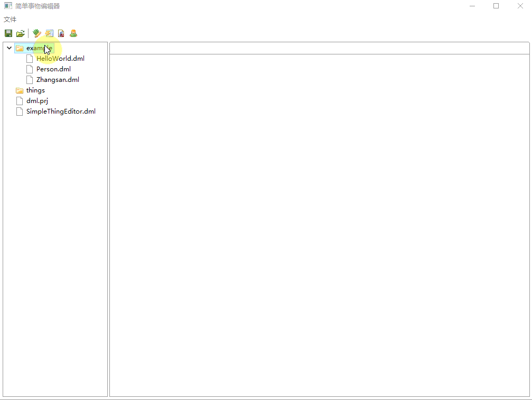Viewport: 532px width, 400px height.
Task: Select HelloWorld.dml in the file tree
Action: 60,58
